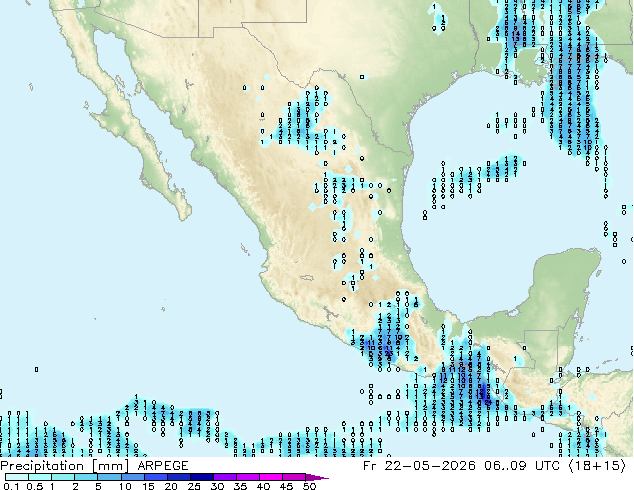Click the '15' legend scale label
The width and height of the screenshot is (634, 490).
click(148, 486)
